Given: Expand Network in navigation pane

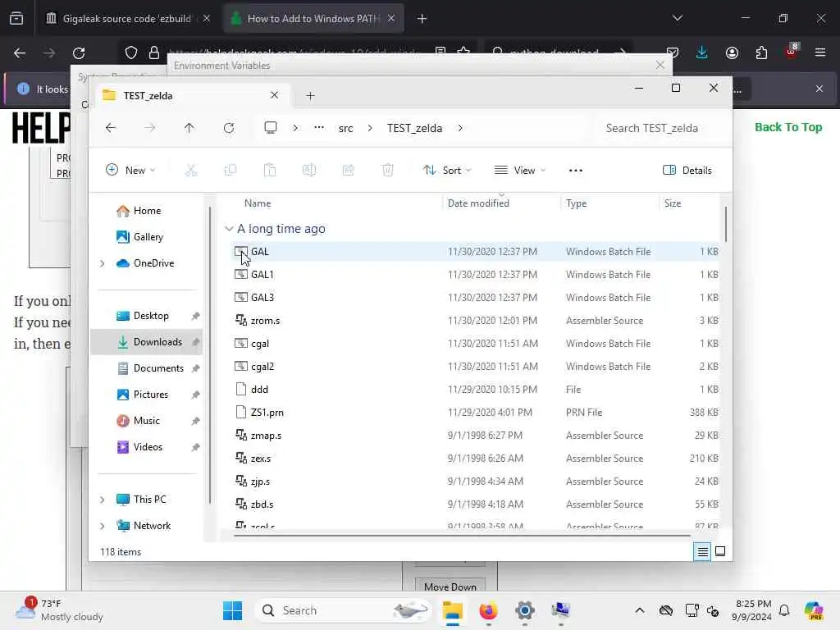Looking at the screenshot, I should 102,526.
